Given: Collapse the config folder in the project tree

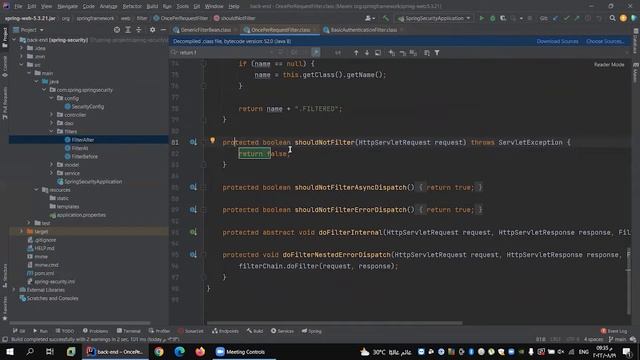Looking at the screenshot, I should [x=52, y=98].
